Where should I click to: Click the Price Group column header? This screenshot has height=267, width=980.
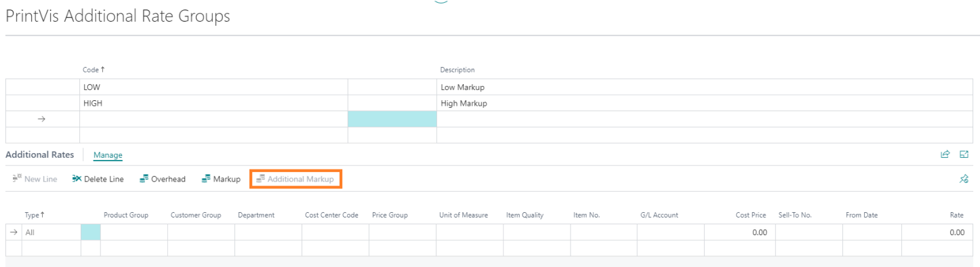pos(390,215)
